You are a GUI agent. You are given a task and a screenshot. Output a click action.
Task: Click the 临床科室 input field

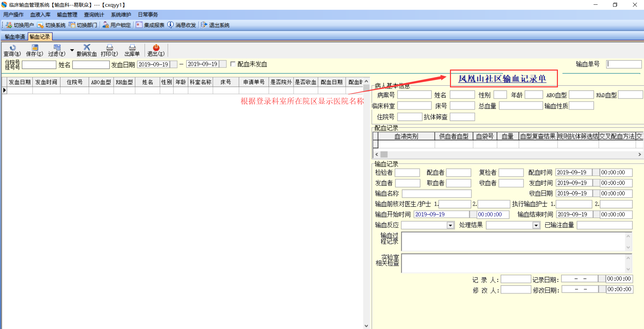[x=414, y=106]
